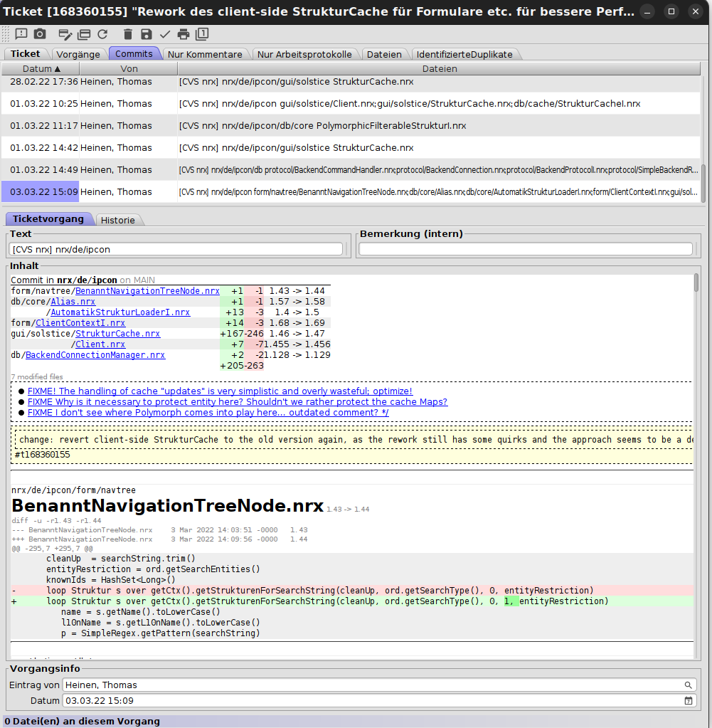Open the Vorgänge tab
Viewport: 712px width, 728px height.
click(78, 53)
